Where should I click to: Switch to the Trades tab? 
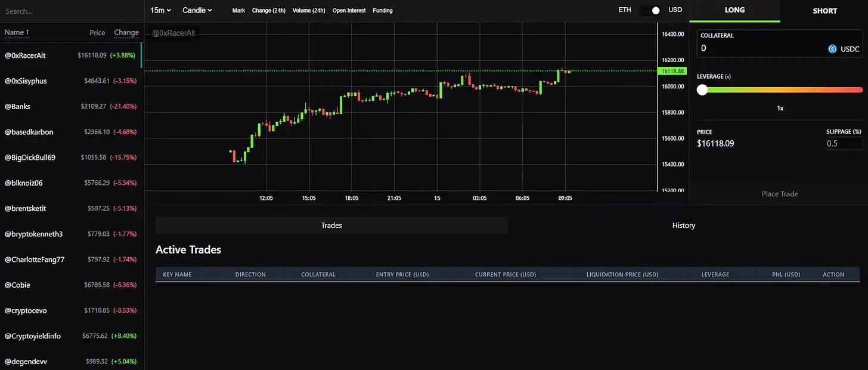click(x=331, y=226)
